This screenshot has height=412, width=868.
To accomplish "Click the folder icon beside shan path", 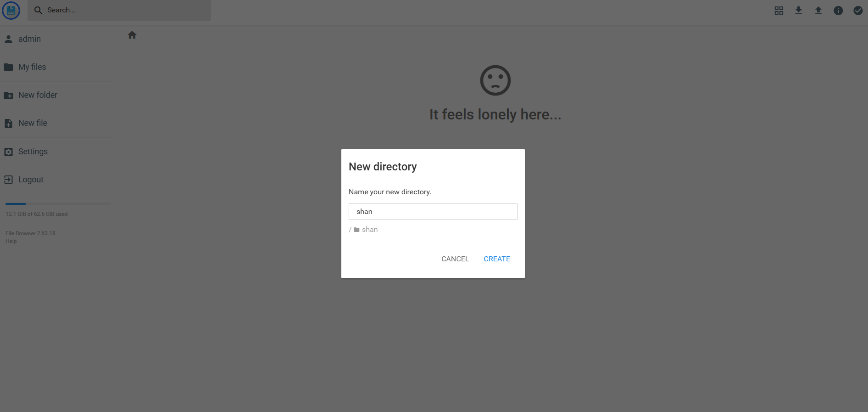I will [356, 230].
